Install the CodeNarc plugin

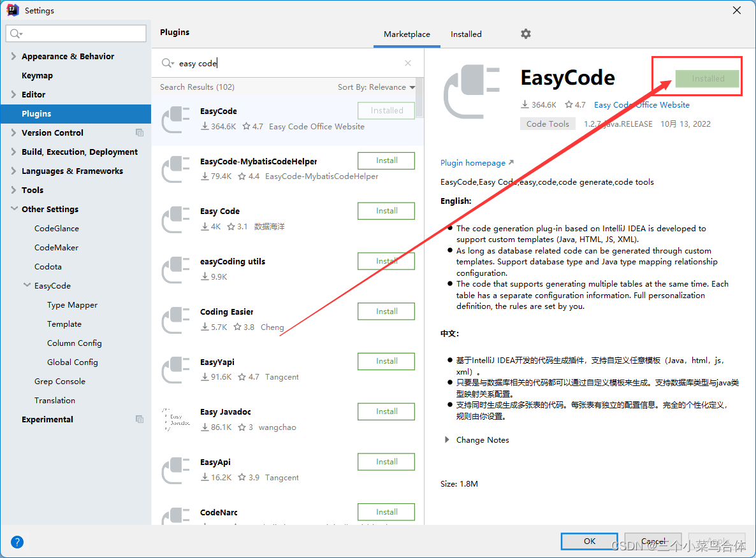pyautogui.click(x=386, y=511)
